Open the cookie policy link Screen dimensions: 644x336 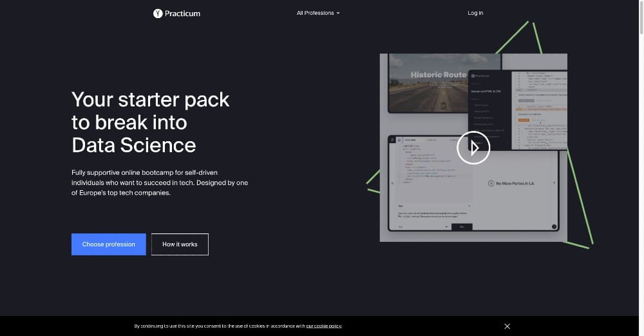(x=324, y=326)
